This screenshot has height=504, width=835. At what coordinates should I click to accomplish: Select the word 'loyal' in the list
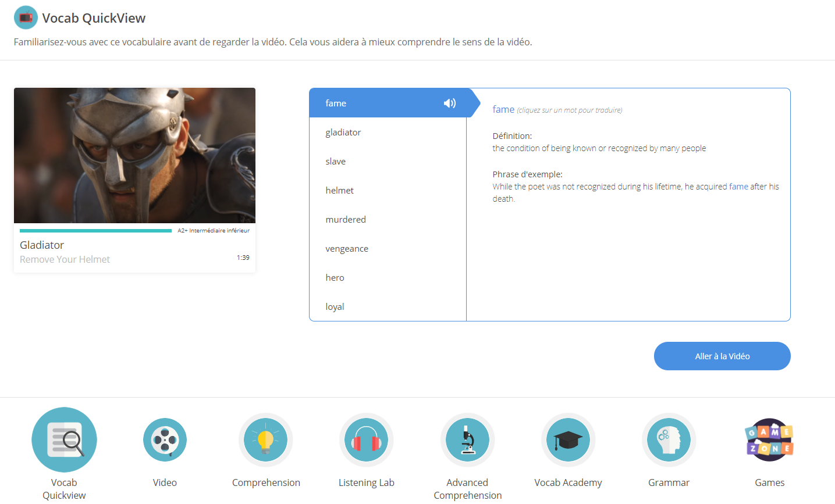[x=388, y=306]
